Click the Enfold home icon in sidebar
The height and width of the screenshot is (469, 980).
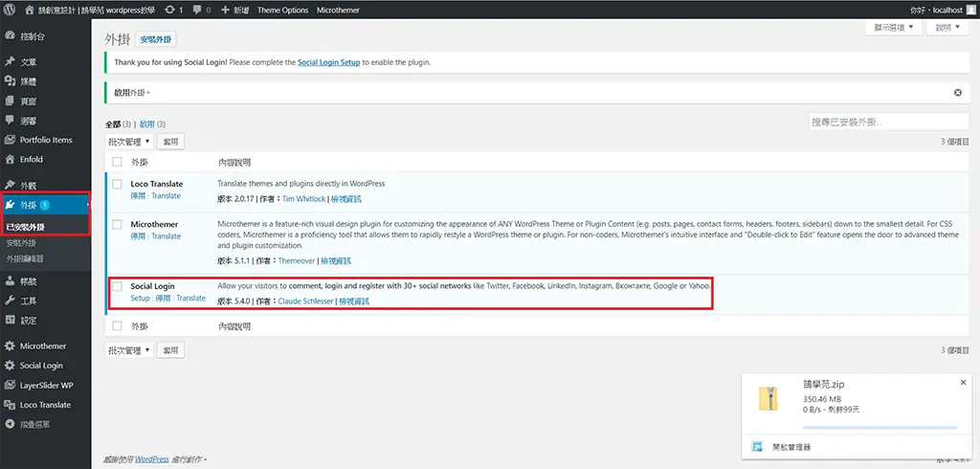click(x=10, y=159)
